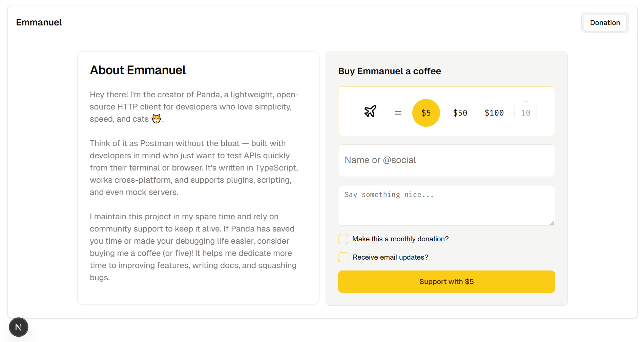The width and height of the screenshot is (644, 342).
Task: Select the $50 donation amount
Action: coord(460,113)
